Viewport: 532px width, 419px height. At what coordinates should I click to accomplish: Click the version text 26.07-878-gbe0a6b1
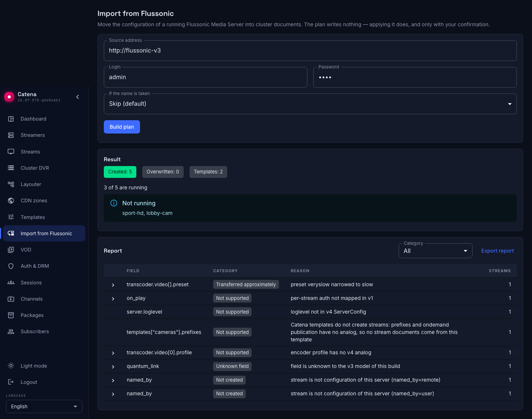click(39, 100)
